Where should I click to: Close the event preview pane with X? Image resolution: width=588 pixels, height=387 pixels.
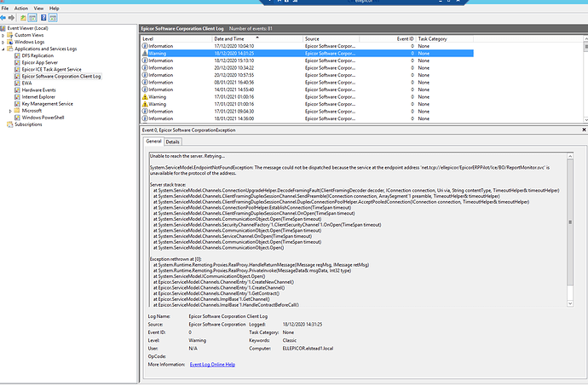click(x=584, y=130)
